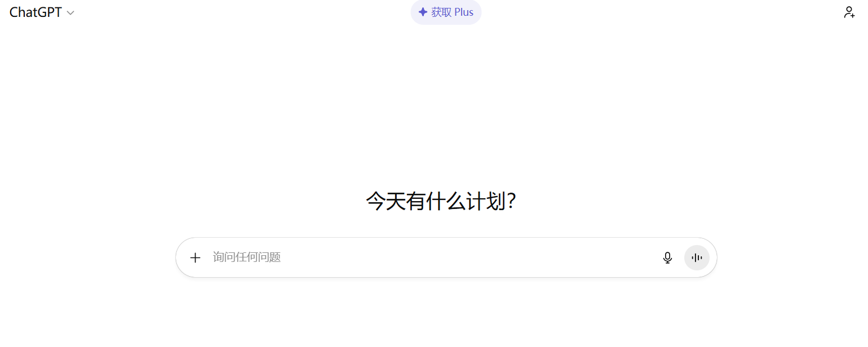Click the 询问任何问题 placeholder text

pyautogui.click(x=247, y=257)
